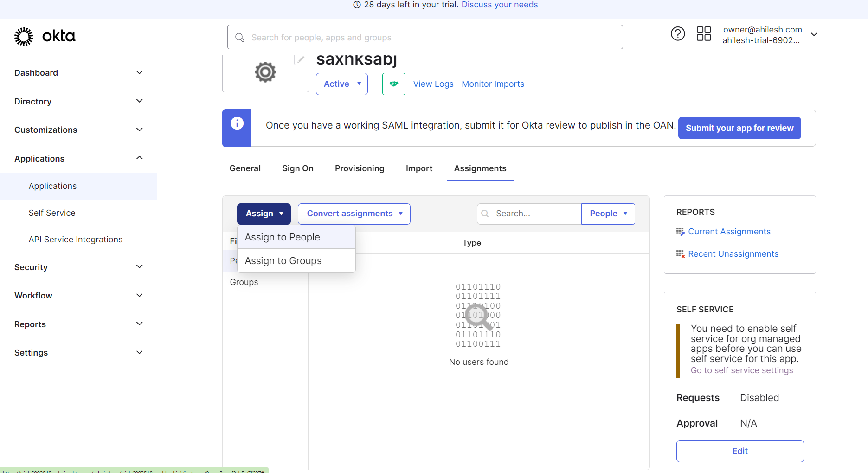Open the Convert assignments dropdown

pos(354,214)
